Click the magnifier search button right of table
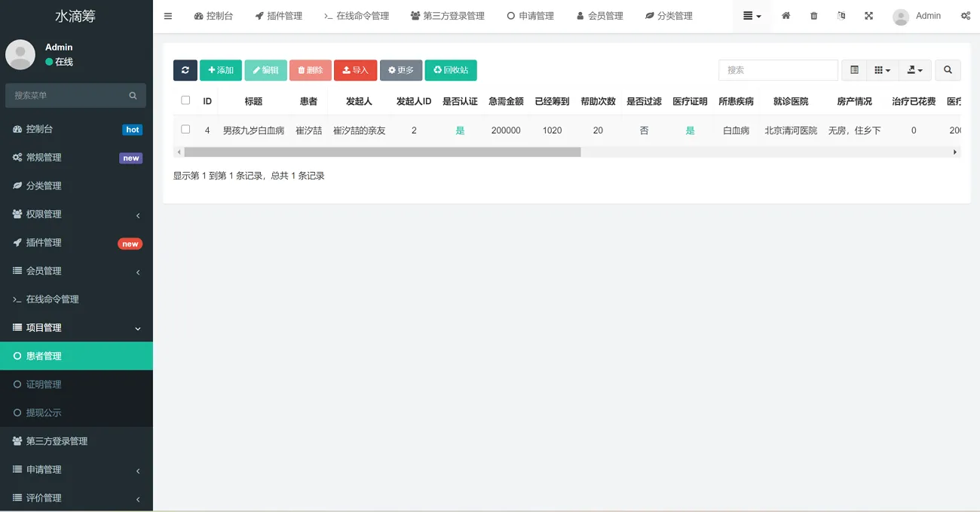 coord(948,70)
